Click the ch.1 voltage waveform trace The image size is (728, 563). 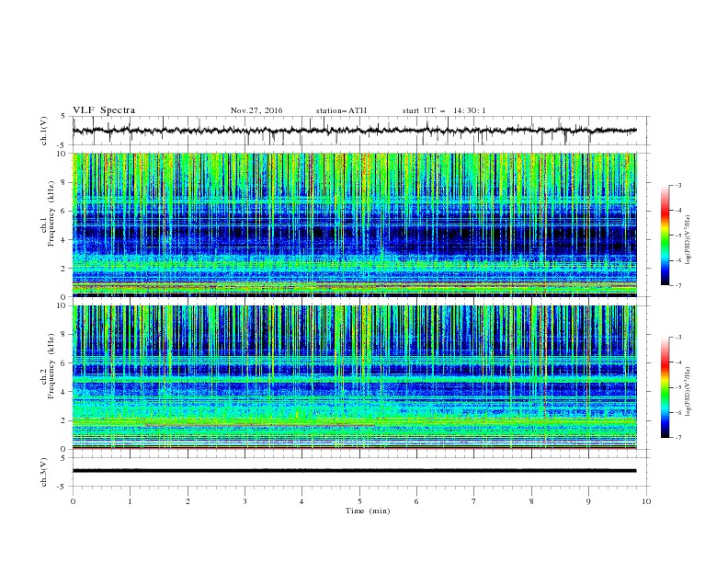pos(354,131)
